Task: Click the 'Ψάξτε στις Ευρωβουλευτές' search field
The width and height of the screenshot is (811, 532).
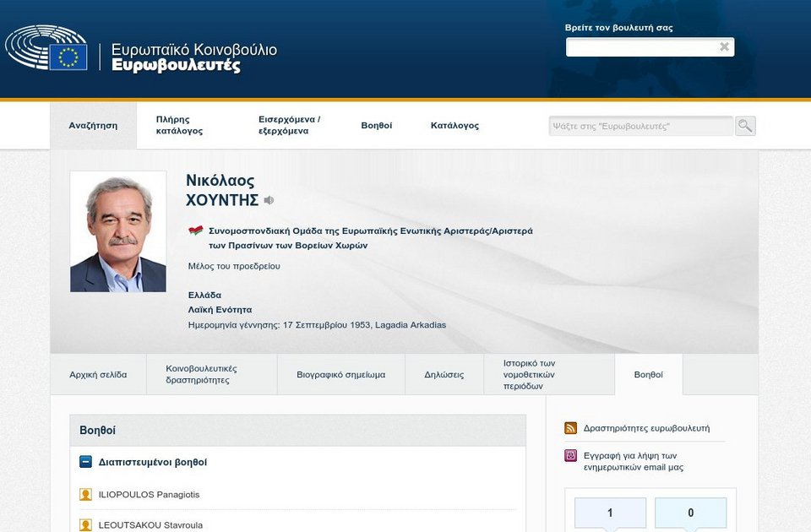Action: (641, 126)
